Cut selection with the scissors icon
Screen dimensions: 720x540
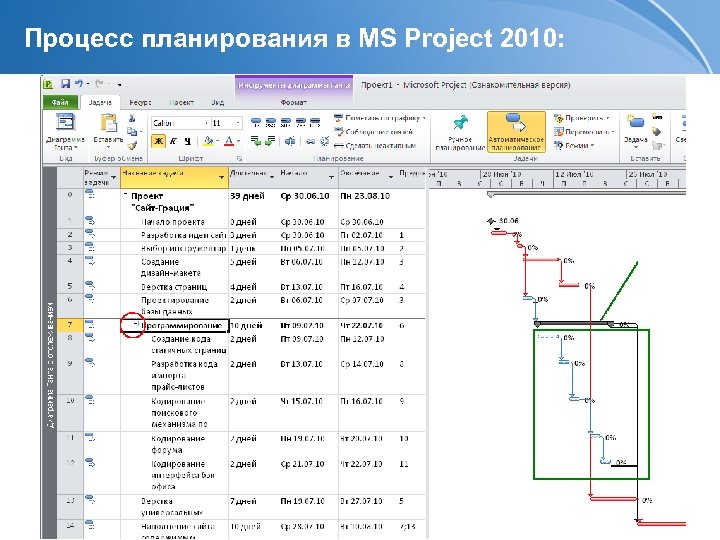(132, 118)
